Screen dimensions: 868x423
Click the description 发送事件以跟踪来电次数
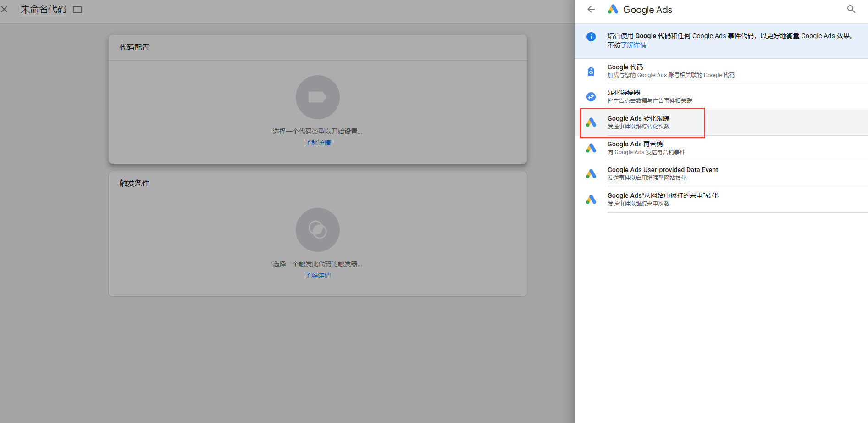tap(639, 204)
